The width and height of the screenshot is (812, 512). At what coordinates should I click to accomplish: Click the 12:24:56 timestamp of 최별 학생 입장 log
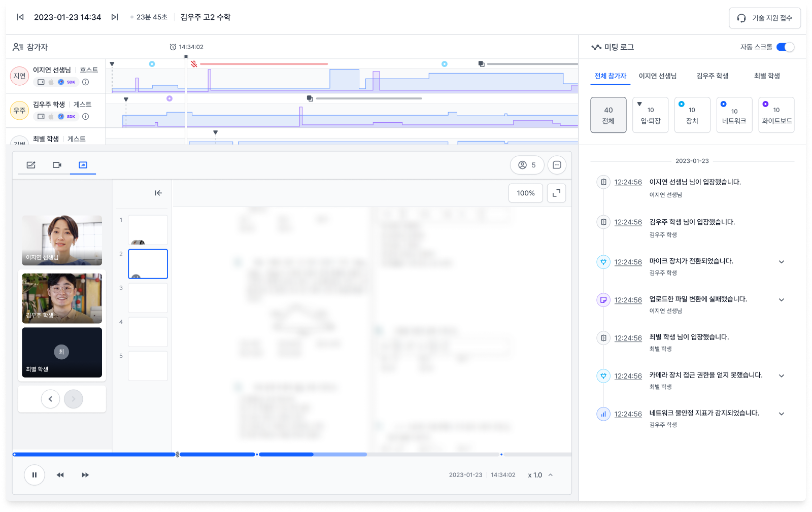(x=628, y=338)
